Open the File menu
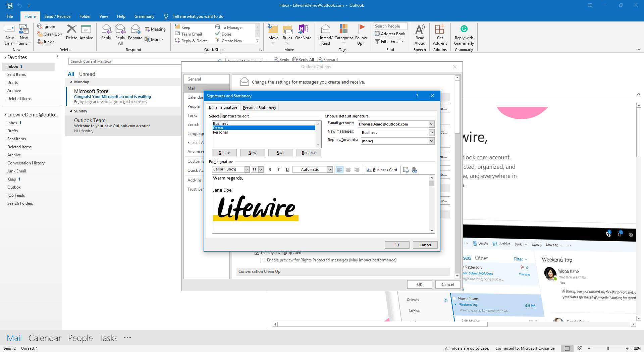The image size is (644, 352). click(x=10, y=16)
